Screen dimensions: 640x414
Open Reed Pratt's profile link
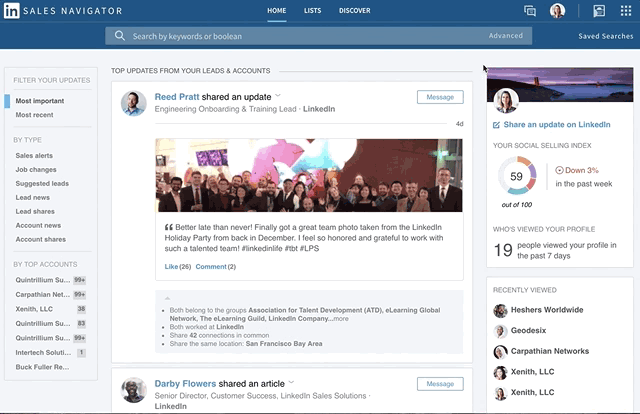tap(177, 97)
